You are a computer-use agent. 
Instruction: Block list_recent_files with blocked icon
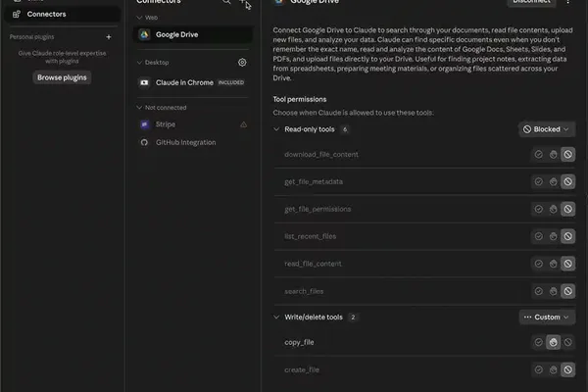[x=567, y=236]
